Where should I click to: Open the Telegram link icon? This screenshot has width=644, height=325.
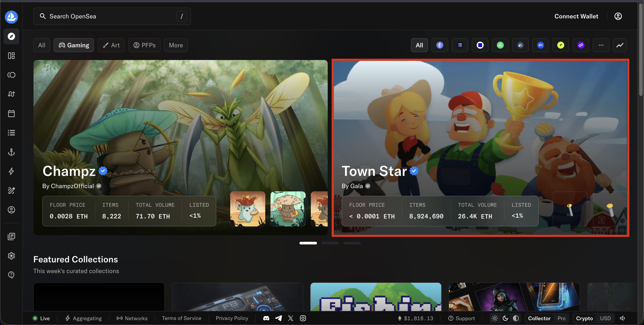pos(278,318)
